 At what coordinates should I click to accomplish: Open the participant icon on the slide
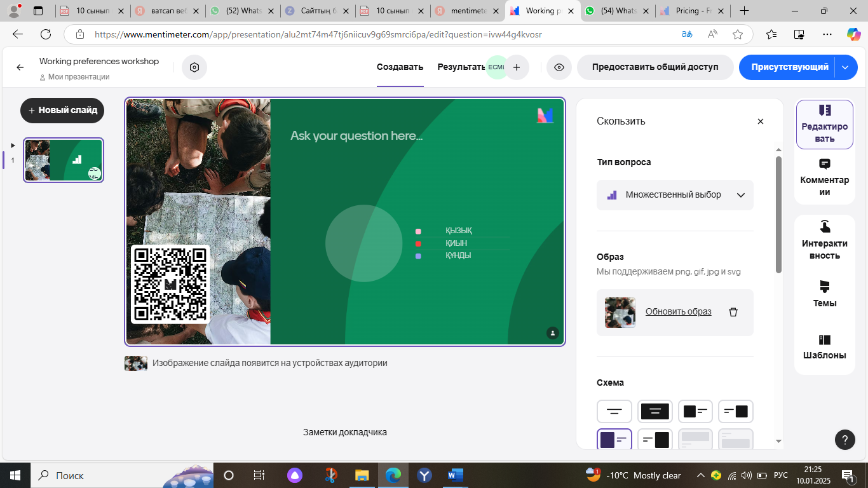point(553,333)
